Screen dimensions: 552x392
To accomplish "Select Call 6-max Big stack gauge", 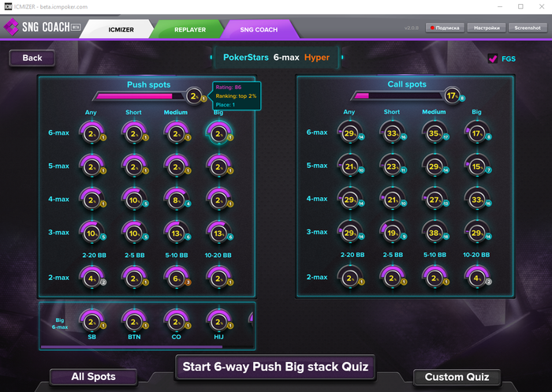I will click(477, 133).
